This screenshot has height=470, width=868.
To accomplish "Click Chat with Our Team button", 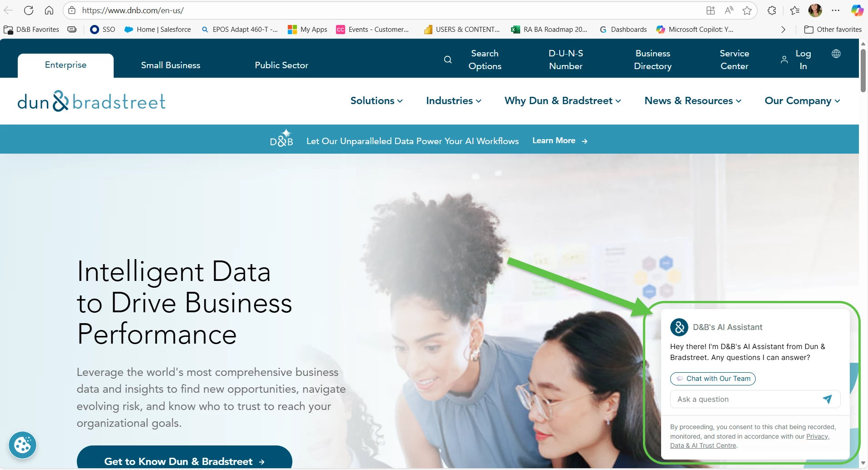I will pos(712,379).
